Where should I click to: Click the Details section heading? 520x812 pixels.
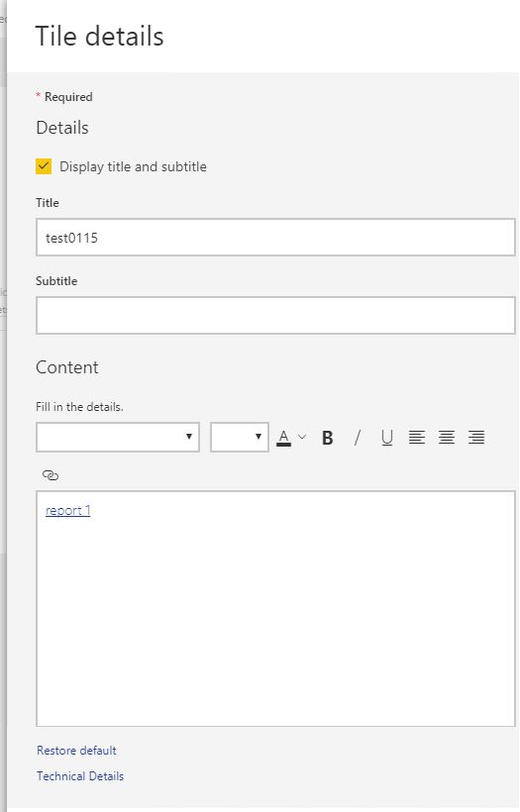coord(62,128)
